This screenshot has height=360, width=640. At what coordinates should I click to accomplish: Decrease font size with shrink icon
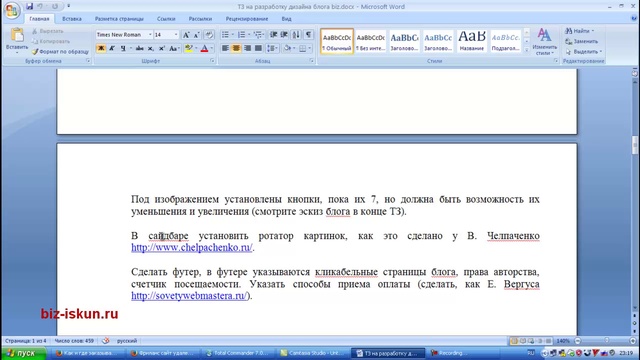[x=196, y=35]
